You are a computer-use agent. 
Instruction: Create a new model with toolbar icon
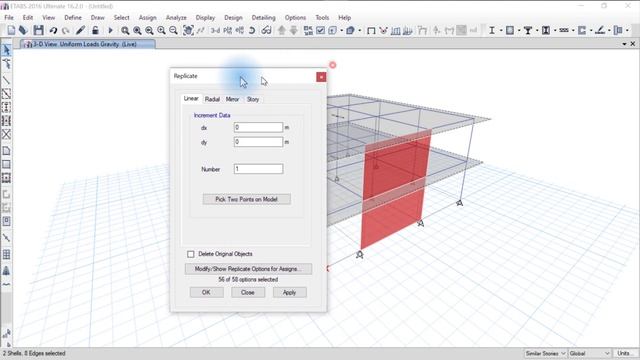click(x=11, y=30)
